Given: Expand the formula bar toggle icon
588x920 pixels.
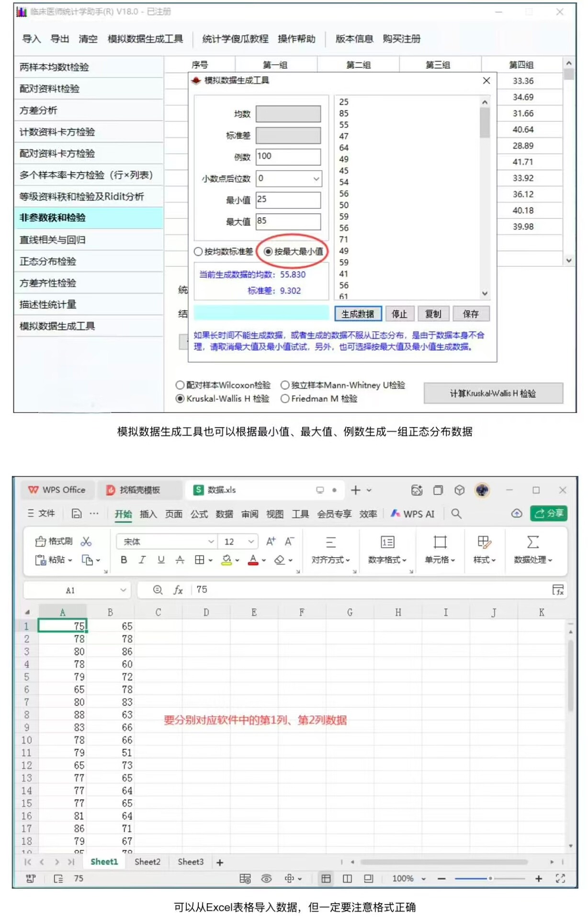Looking at the screenshot, I should [558, 590].
